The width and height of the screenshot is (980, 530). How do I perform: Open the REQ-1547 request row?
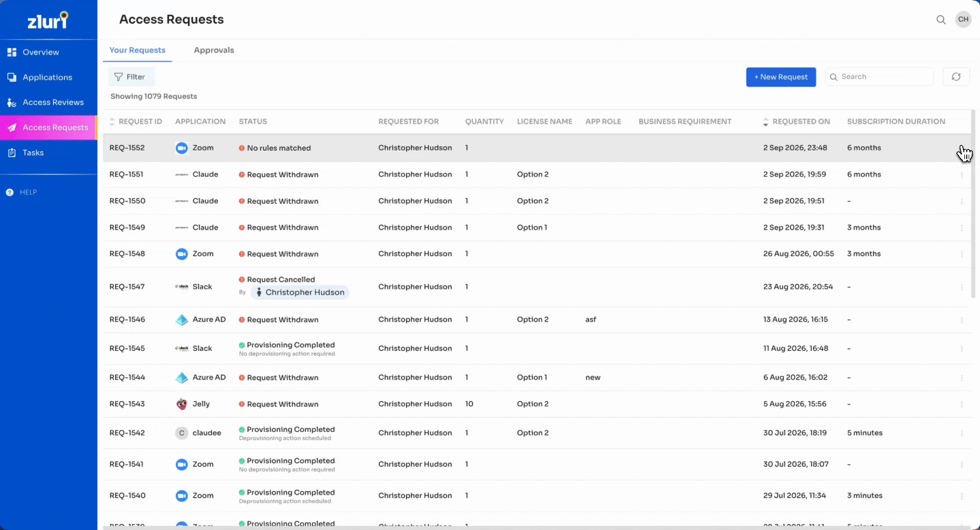[537, 287]
